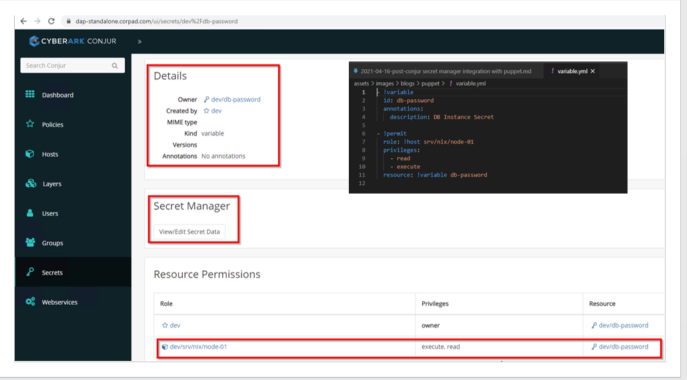Open Policies in the sidebar
687x380 pixels.
tap(53, 124)
